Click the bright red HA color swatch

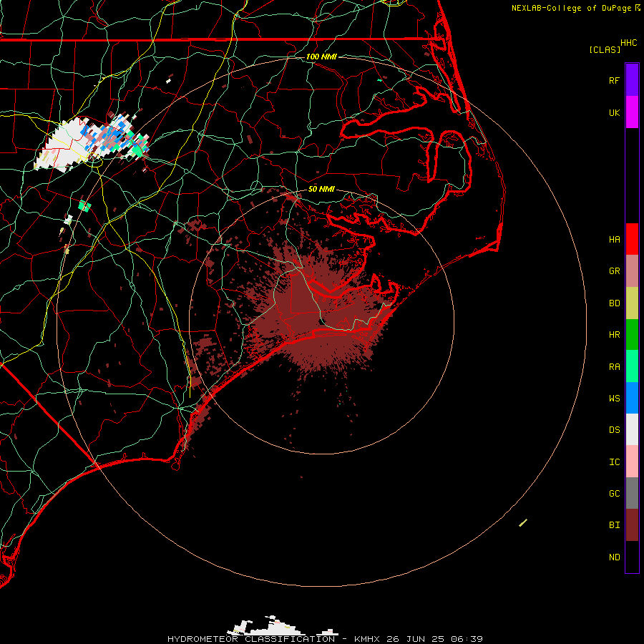(632, 239)
